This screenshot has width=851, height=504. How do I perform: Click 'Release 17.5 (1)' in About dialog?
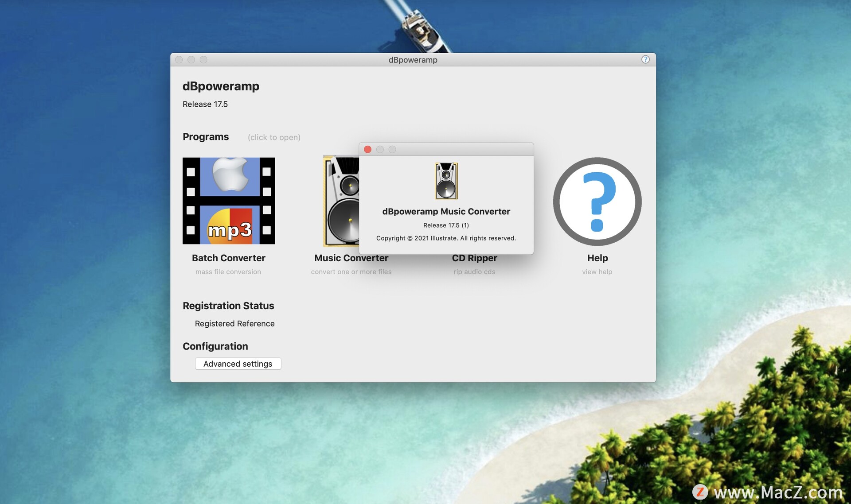click(446, 225)
